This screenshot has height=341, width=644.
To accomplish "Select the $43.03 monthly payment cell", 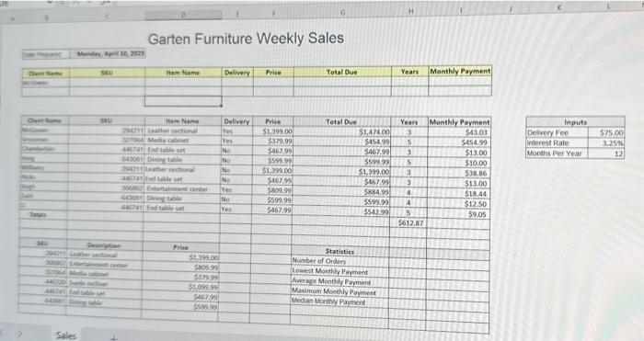I will [459, 132].
